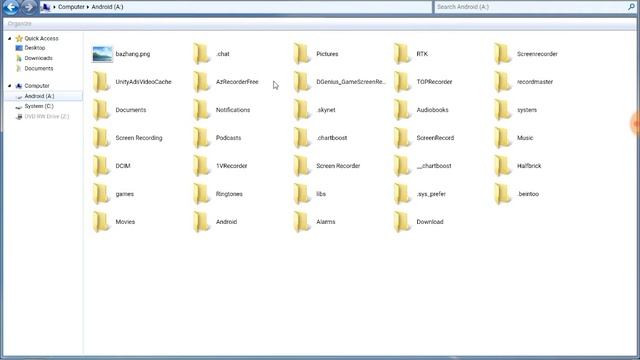Select the Notifications folder icon
This screenshot has height=360, width=640.
201,110
